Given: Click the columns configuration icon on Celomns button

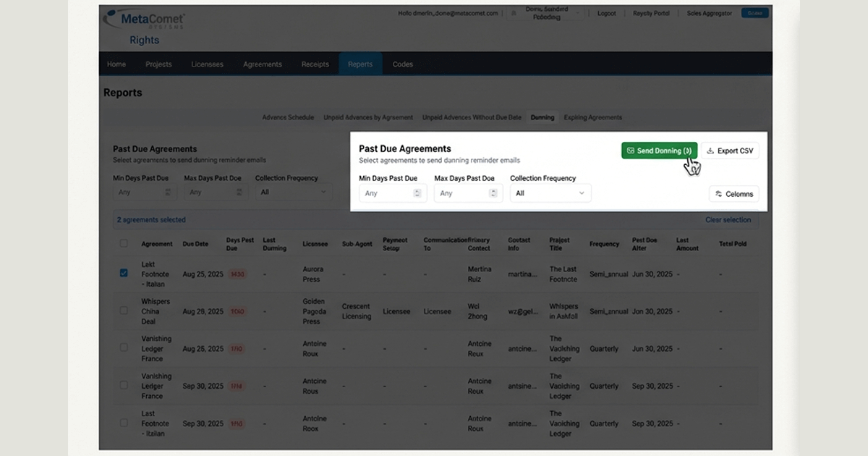Looking at the screenshot, I should click(719, 193).
